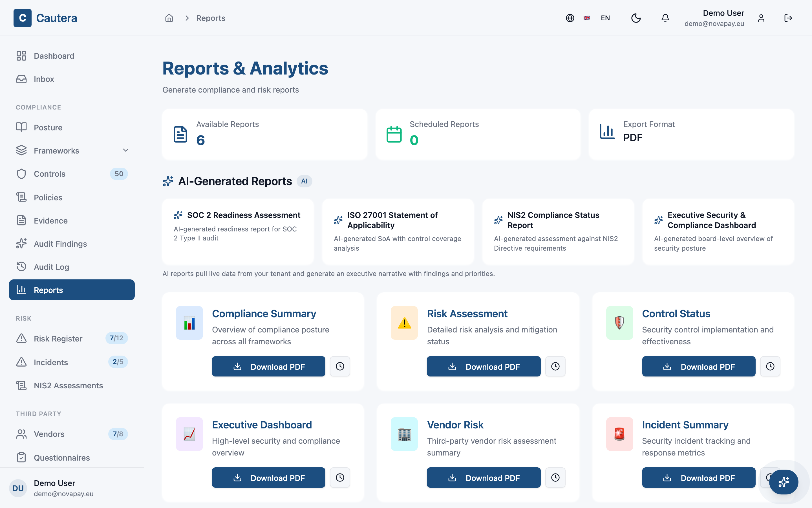Download PDF for Executive Dashboard
Viewport: 812px width, 508px height.
268,478
